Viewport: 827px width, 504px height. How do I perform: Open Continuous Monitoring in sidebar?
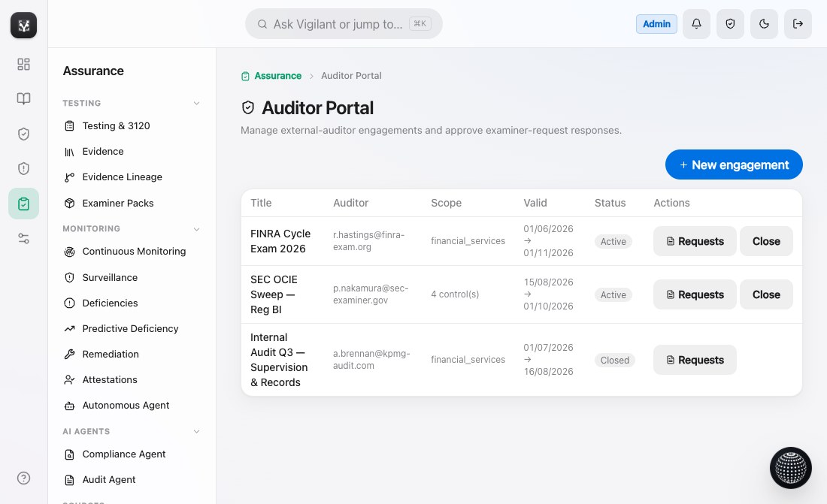(132, 252)
